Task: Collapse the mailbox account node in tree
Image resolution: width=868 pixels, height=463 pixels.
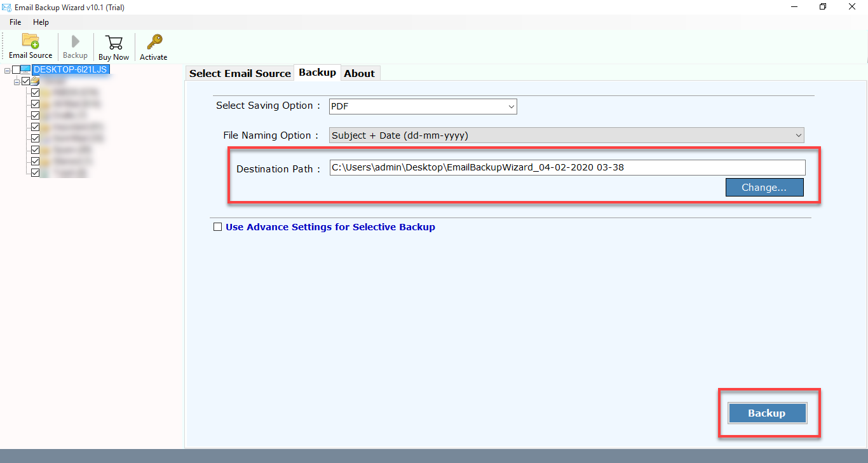Action: pyautogui.click(x=17, y=81)
